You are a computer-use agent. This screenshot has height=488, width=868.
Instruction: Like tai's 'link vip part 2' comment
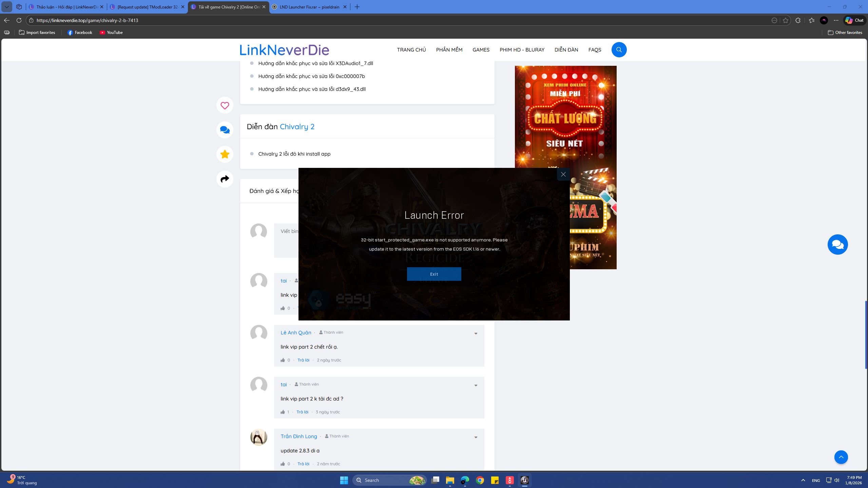click(x=283, y=412)
